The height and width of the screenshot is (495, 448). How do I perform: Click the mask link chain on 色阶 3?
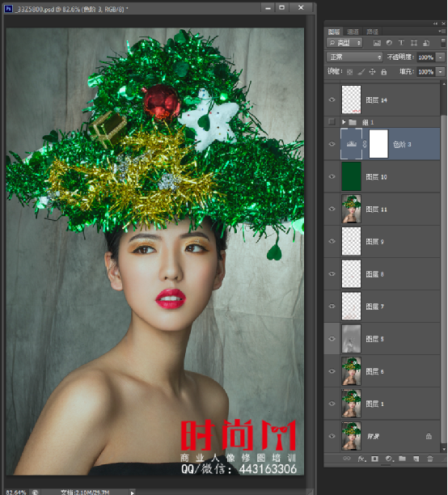click(365, 144)
